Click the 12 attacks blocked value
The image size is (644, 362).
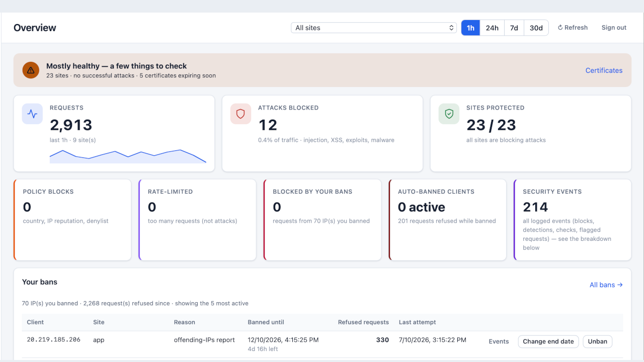[x=268, y=125]
